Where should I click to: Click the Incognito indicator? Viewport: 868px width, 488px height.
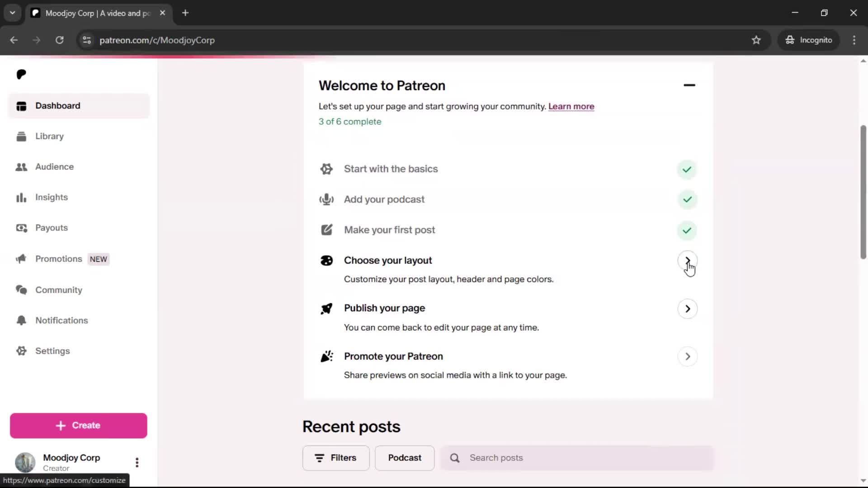tap(809, 40)
